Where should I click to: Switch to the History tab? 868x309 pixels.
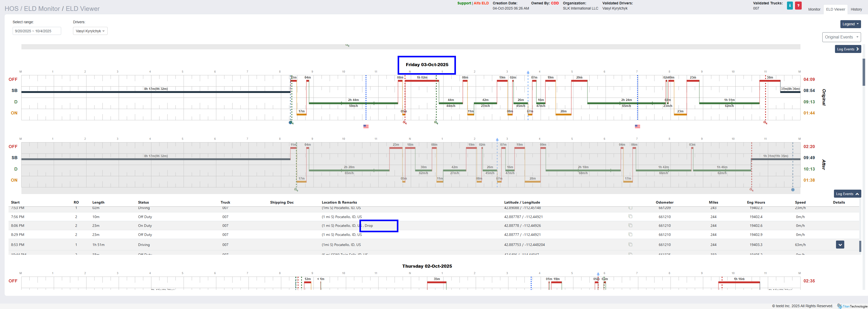(856, 10)
